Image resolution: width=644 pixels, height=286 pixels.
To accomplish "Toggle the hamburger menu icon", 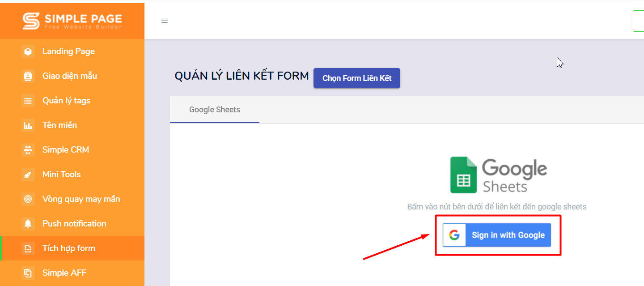I will [x=165, y=21].
